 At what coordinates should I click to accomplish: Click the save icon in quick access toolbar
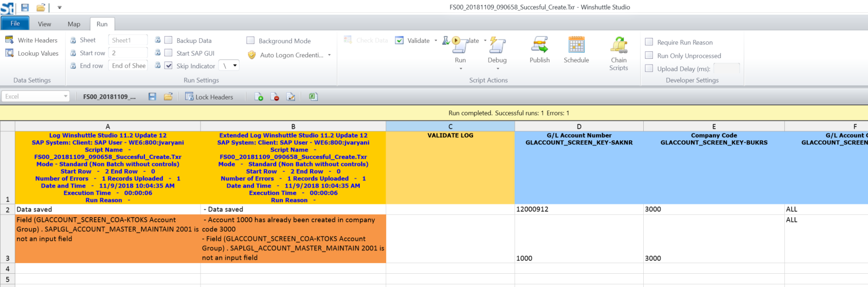pyautogui.click(x=25, y=7)
